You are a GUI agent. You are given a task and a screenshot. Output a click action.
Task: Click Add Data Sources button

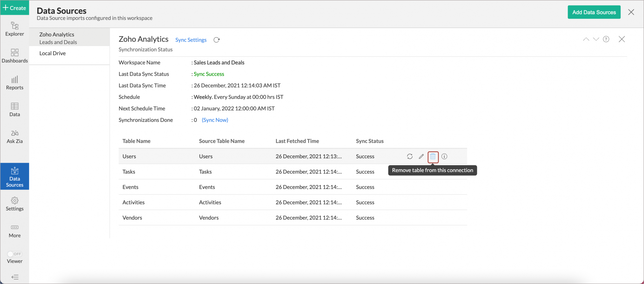(x=594, y=12)
